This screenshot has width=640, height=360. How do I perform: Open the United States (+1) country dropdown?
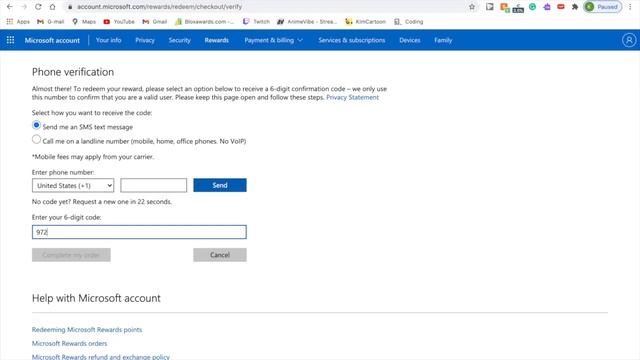coord(73,185)
